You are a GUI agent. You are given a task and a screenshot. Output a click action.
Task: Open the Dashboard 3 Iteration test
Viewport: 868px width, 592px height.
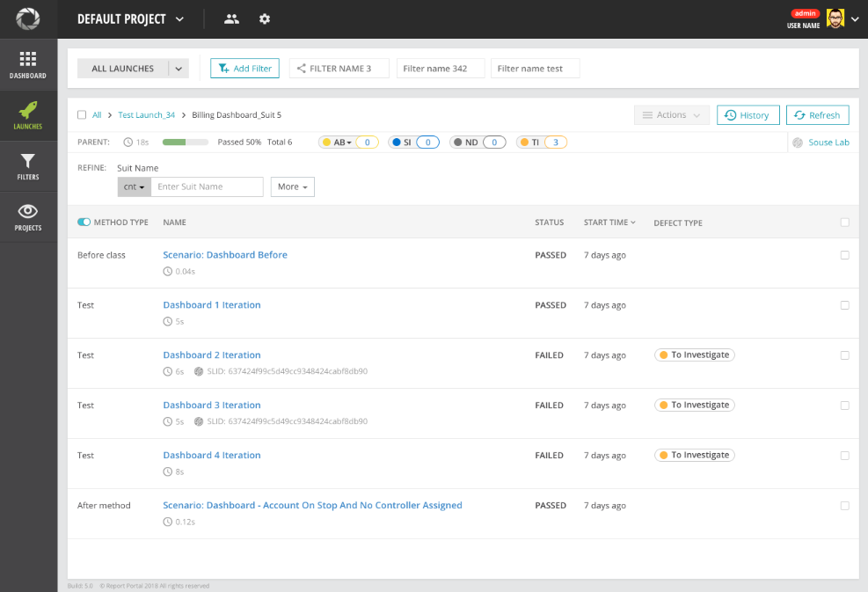(x=211, y=405)
